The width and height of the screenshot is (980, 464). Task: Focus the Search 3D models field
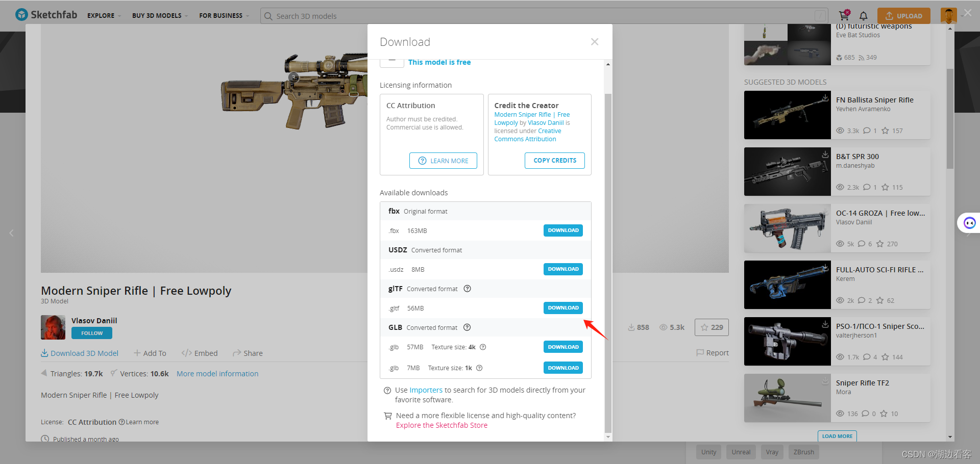pyautogui.click(x=544, y=16)
